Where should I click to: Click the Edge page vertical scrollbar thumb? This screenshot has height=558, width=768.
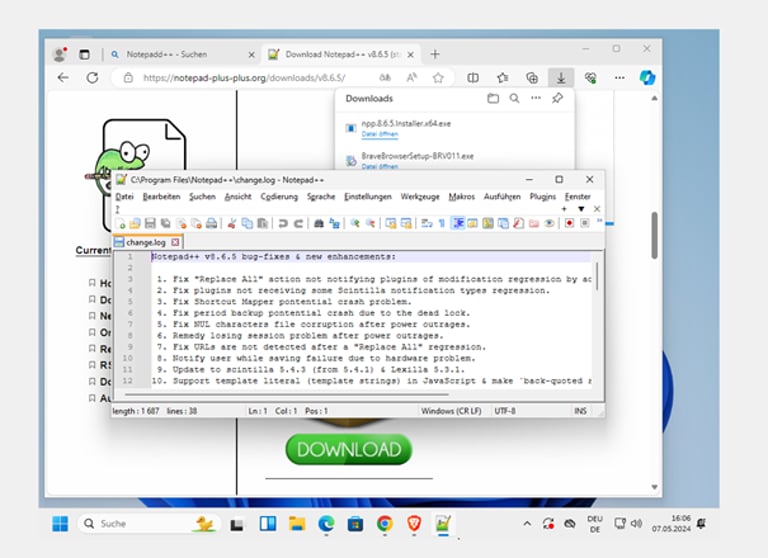[x=654, y=235]
